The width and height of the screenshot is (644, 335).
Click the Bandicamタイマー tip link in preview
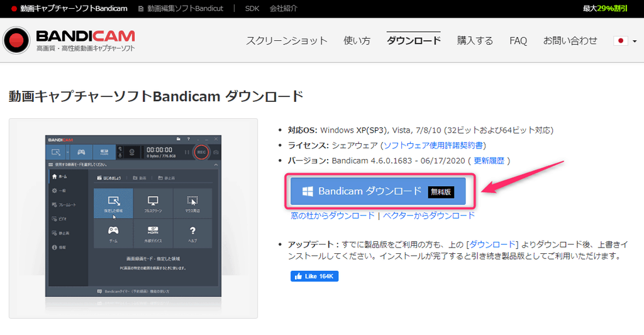point(133,292)
